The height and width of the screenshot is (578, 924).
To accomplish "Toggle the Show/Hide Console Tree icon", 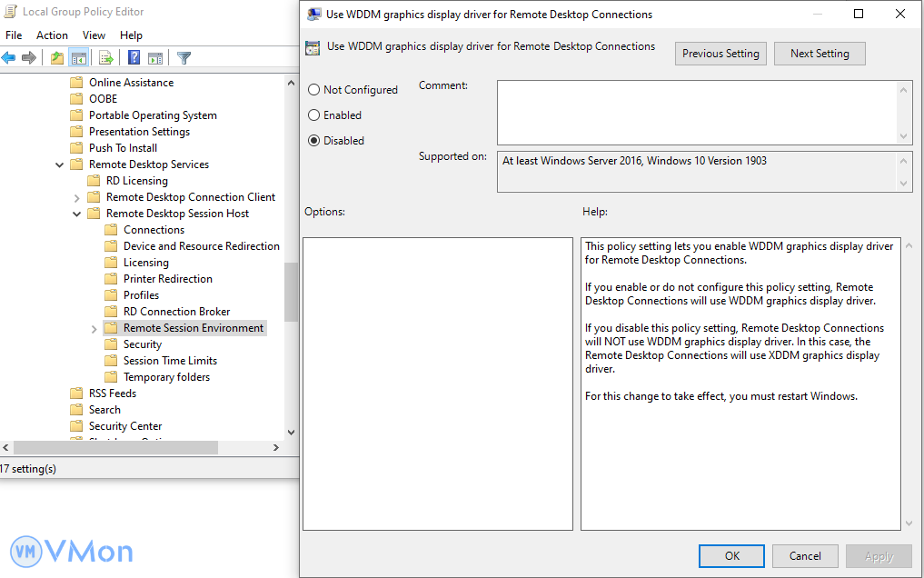I will point(79,58).
